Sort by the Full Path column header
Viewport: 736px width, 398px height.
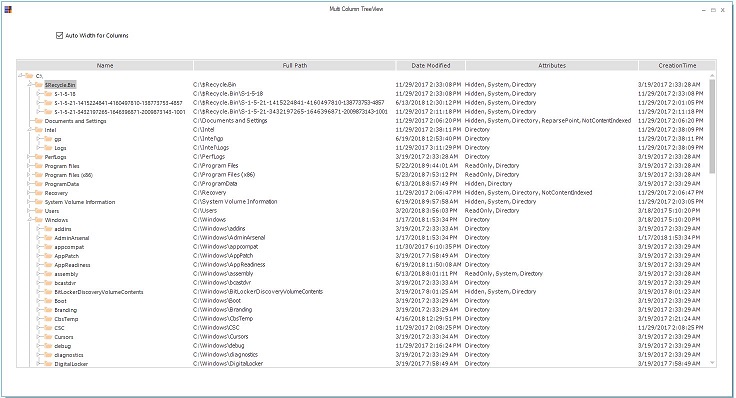[x=294, y=65]
